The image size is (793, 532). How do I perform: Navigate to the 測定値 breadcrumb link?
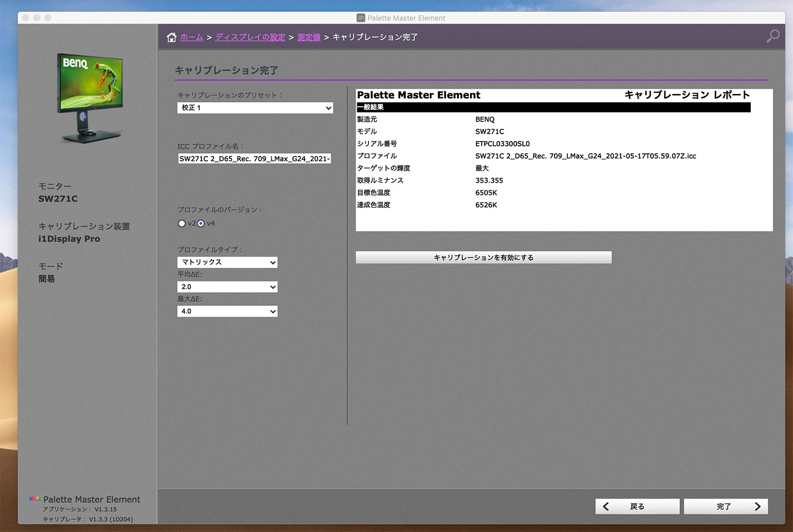[x=309, y=37]
